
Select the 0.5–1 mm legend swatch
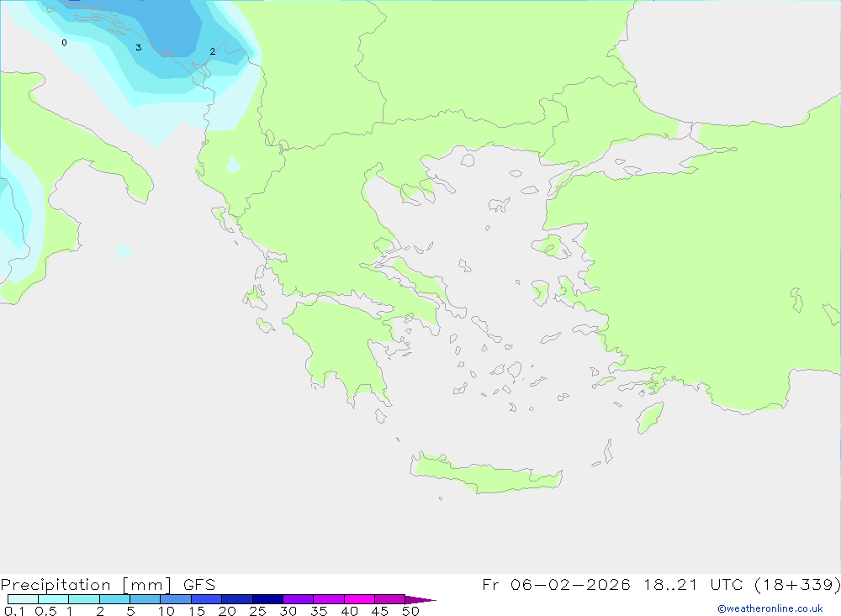click(54, 599)
